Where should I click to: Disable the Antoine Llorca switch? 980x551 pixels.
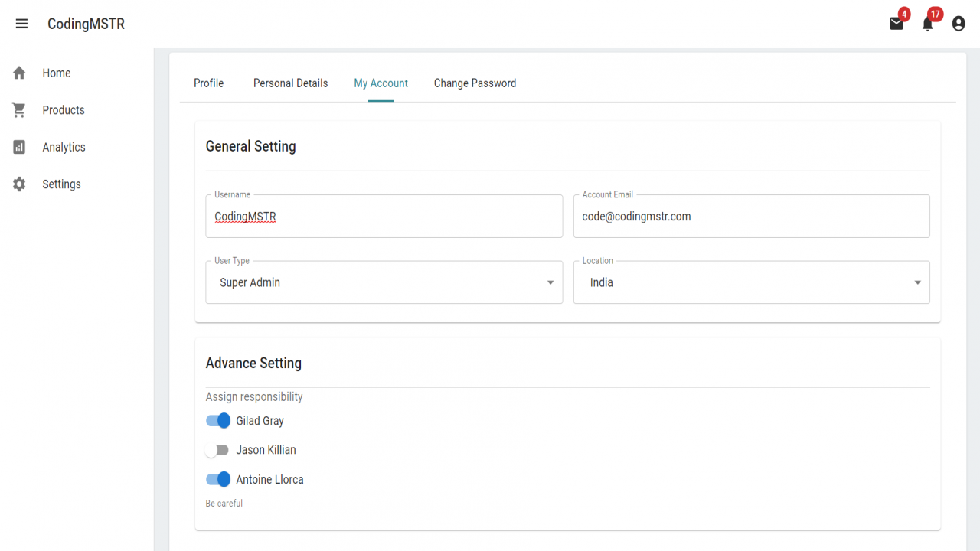click(218, 479)
